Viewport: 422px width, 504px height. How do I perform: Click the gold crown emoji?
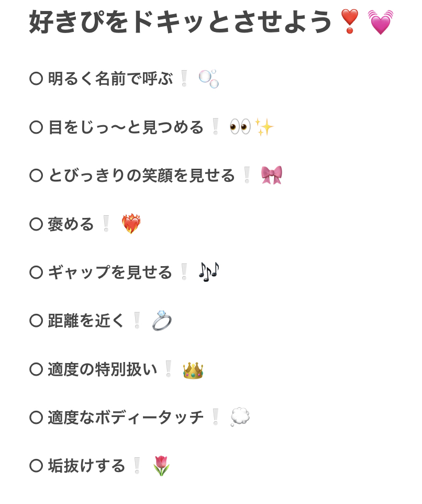pos(193,370)
